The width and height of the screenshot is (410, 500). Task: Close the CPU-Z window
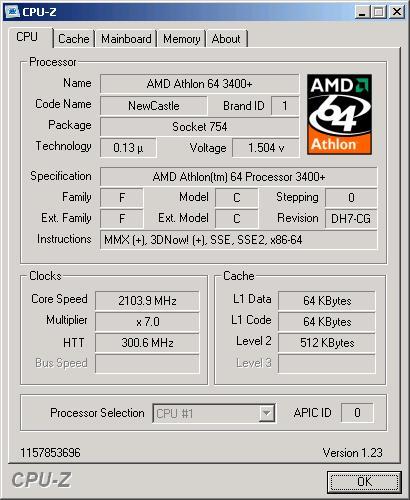397,12
